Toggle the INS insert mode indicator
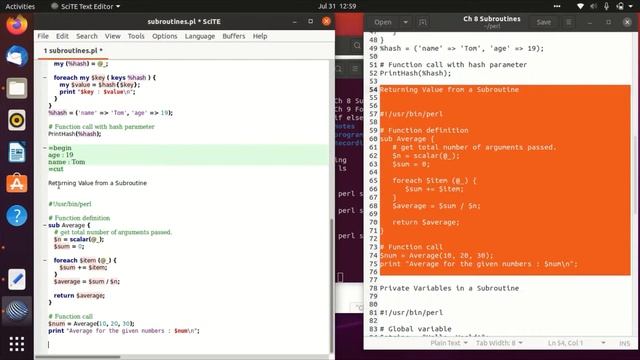 click(x=624, y=343)
